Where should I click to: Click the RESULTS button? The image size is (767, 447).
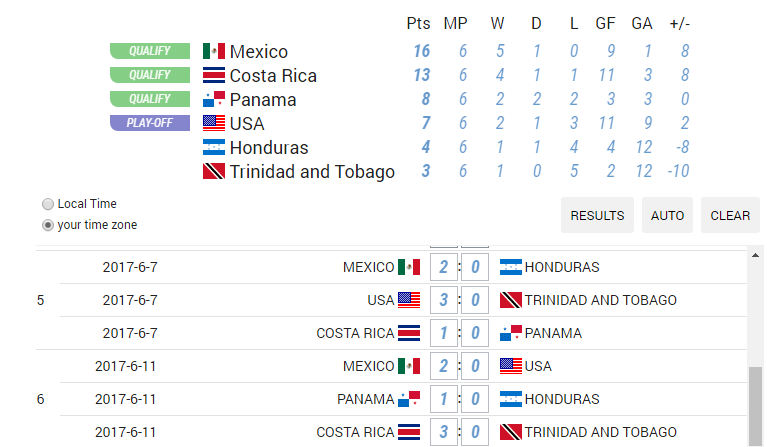coord(597,215)
